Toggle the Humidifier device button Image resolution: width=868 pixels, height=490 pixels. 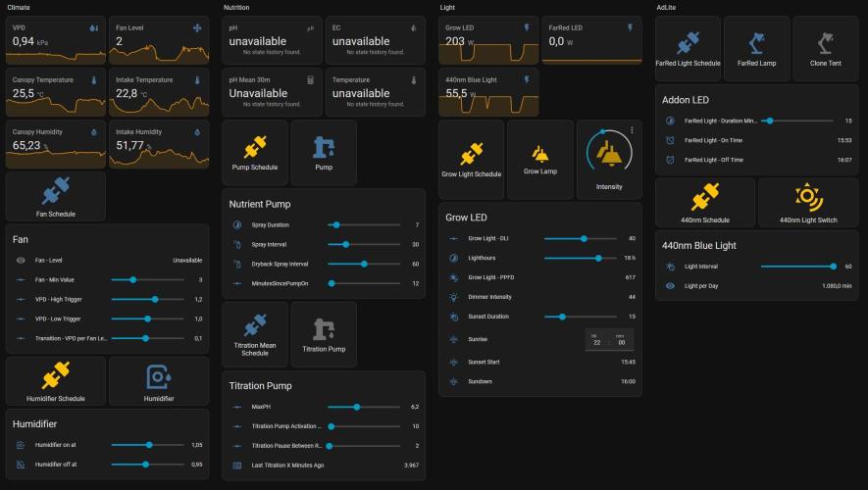click(x=159, y=381)
